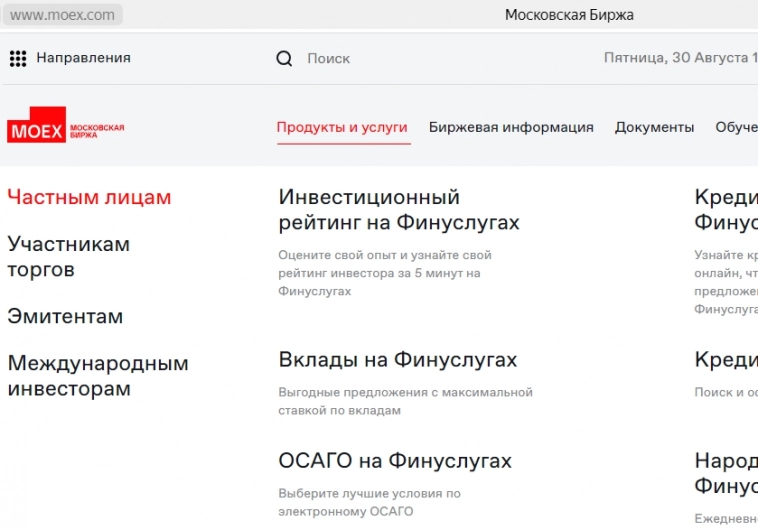Click Выгодные предложения с максимальной ставкой text
The height and width of the screenshot is (530, 758).
(406, 401)
